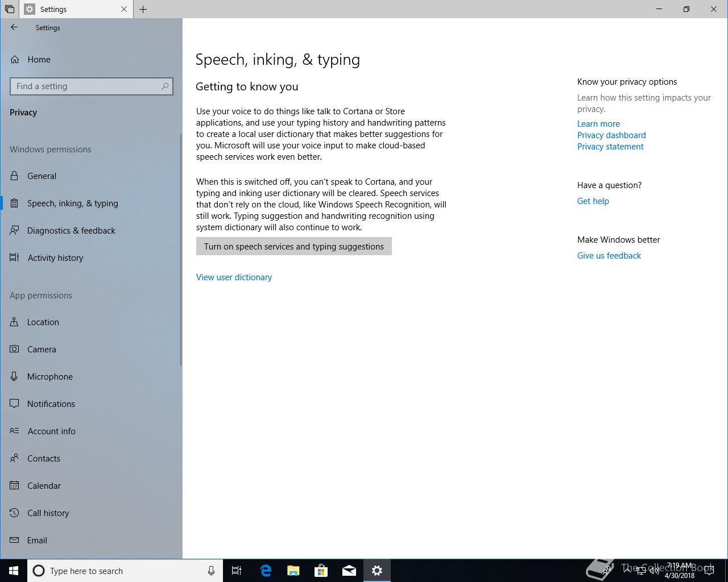Open Task View from the taskbar
728x582 pixels.
237,571
